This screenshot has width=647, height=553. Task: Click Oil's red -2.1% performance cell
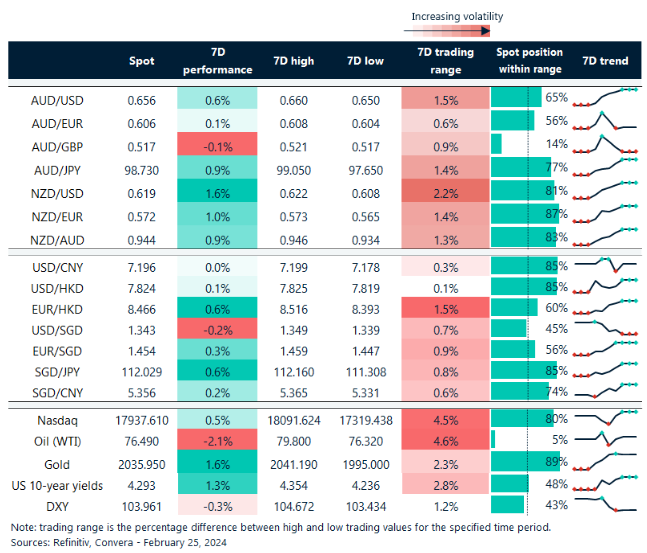pos(217,440)
